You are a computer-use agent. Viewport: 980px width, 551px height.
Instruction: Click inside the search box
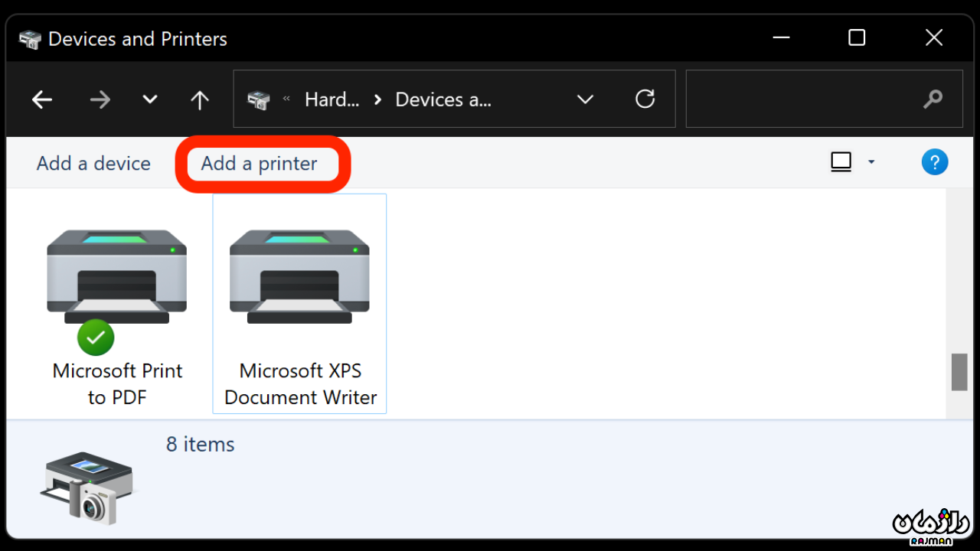[825, 99]
